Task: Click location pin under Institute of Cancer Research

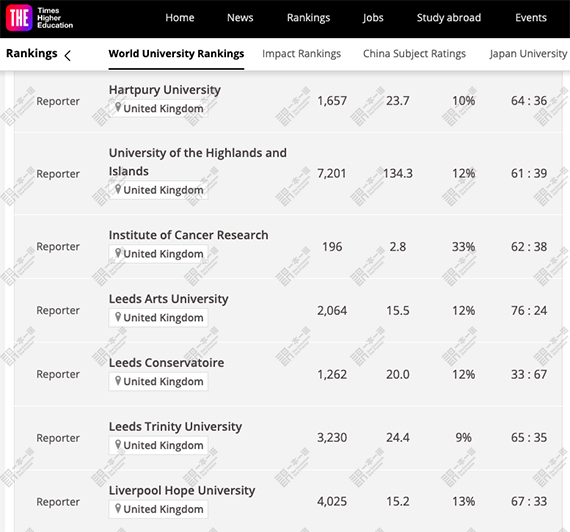Action: (x=118, y=253)
